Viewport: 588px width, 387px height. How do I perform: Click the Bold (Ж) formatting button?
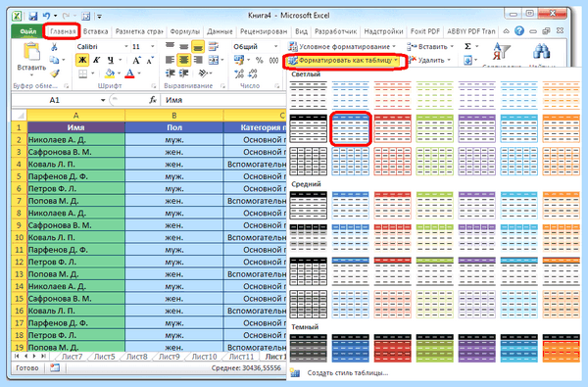[x=82, y=60]
